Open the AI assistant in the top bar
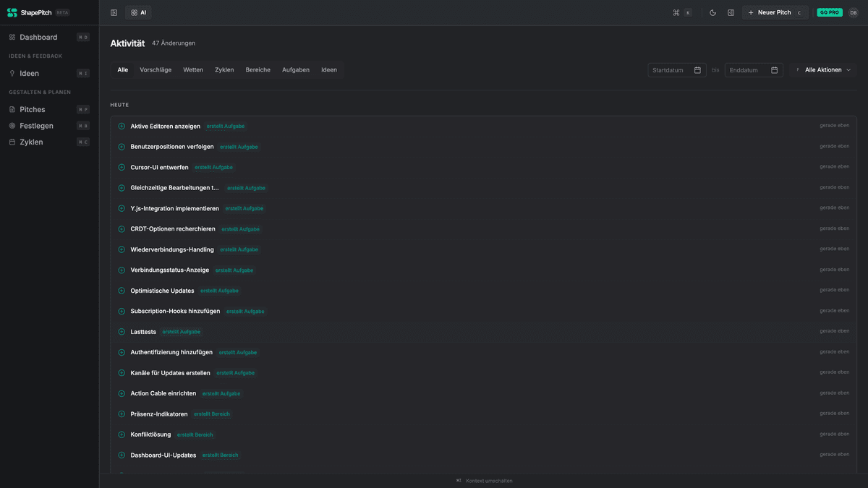This screenshot has height=488, width=868. click(137, 12)
